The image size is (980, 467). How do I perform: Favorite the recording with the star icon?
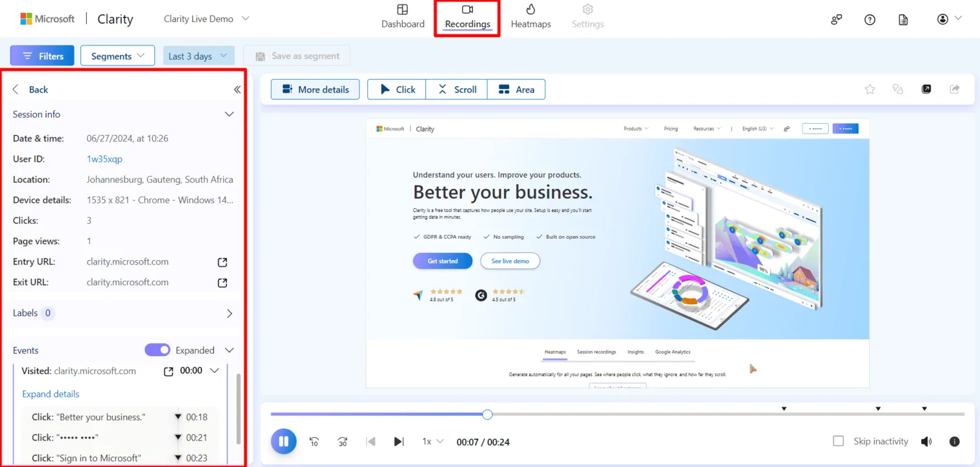[x=870, y=90]
